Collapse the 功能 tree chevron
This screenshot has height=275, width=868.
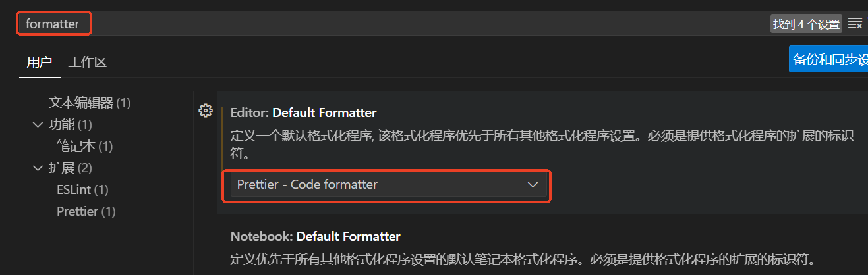click(38, 124)
